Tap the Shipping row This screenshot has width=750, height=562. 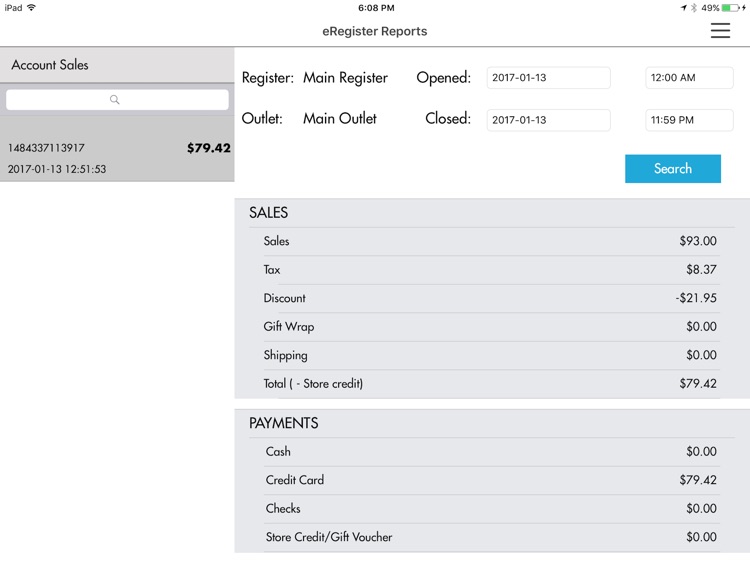coord(490,355)
